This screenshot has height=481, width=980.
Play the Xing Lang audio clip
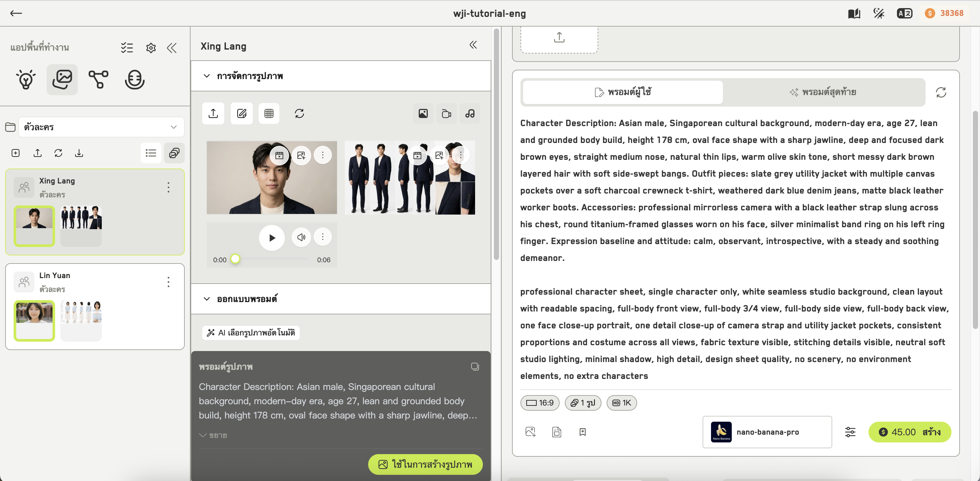[272, 238]
